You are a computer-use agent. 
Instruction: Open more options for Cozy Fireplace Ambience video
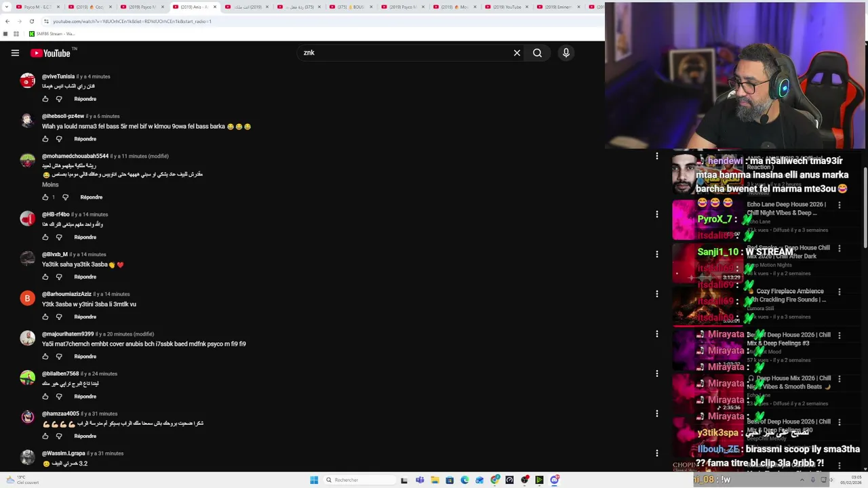coord(840,291)
